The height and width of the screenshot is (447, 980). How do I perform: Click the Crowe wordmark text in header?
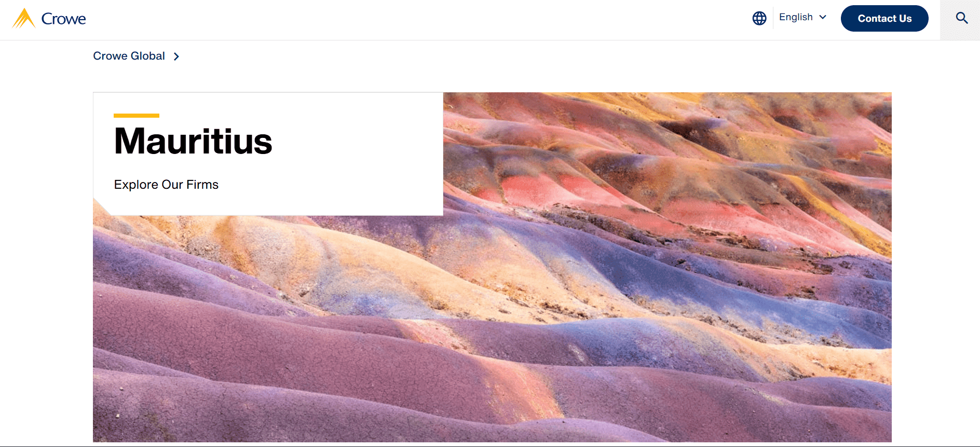pos(63,19)
